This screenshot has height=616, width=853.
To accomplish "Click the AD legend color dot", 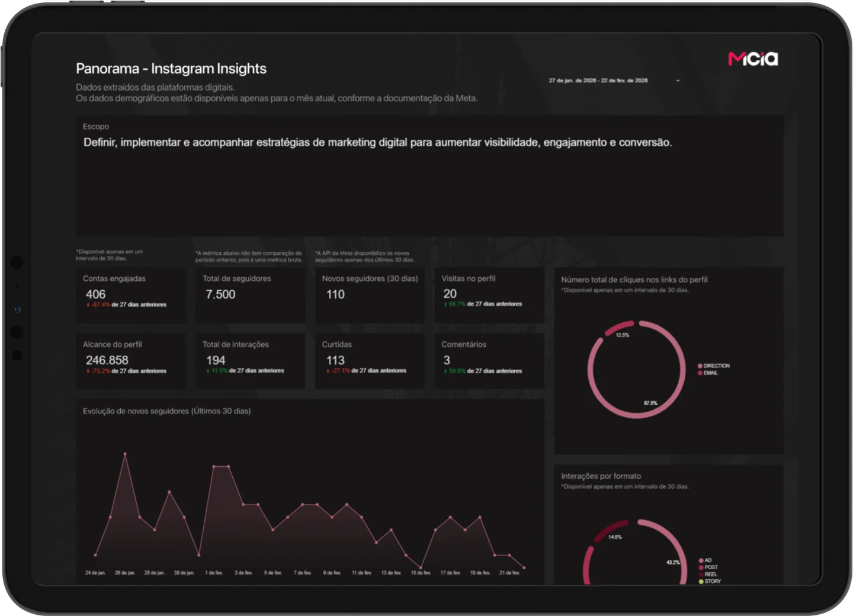I will (701, 560).
